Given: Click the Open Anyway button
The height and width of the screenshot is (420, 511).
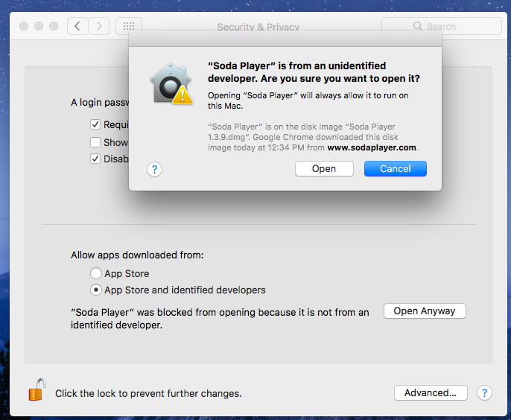Looking at the screenshot, I should coord(425,311).
